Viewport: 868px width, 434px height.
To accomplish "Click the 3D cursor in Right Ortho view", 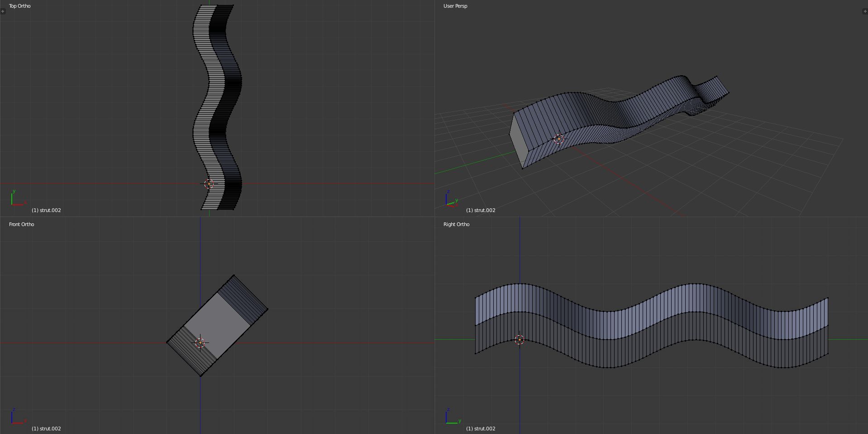I will tap(520, 339).
